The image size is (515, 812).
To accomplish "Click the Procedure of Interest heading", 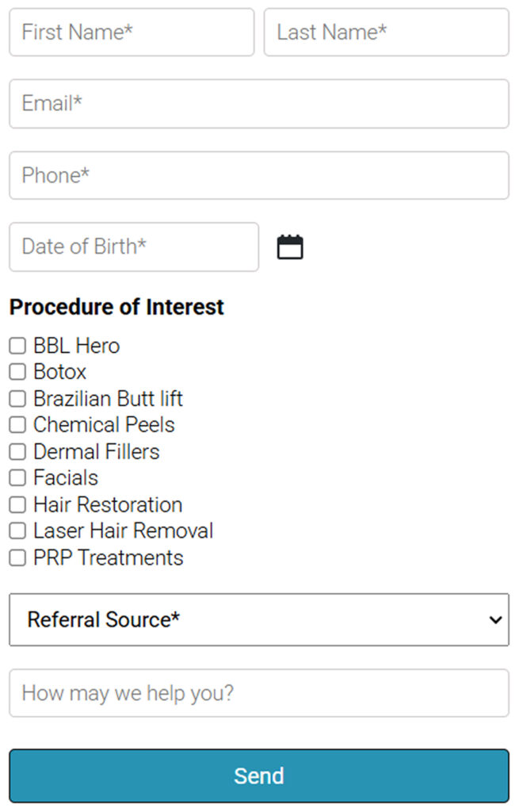I will 116,307.
